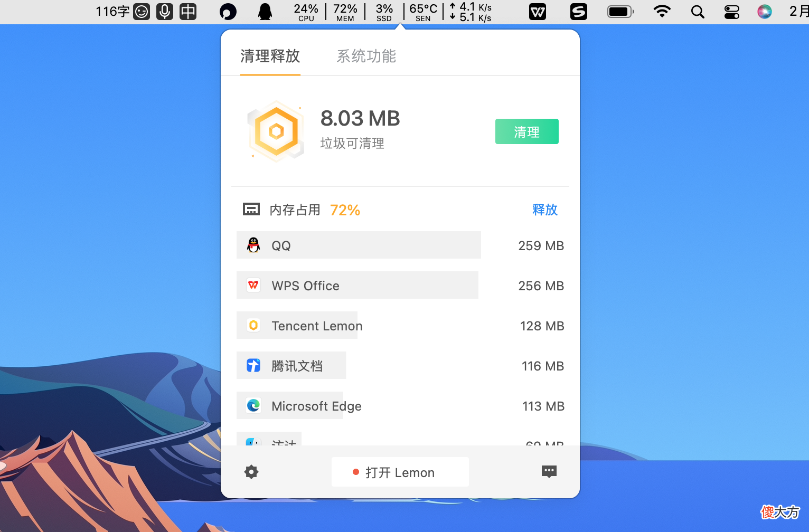Launch Siri from the menu bar
This screenshot has width=809, height=532.
[x=764, y=12]
